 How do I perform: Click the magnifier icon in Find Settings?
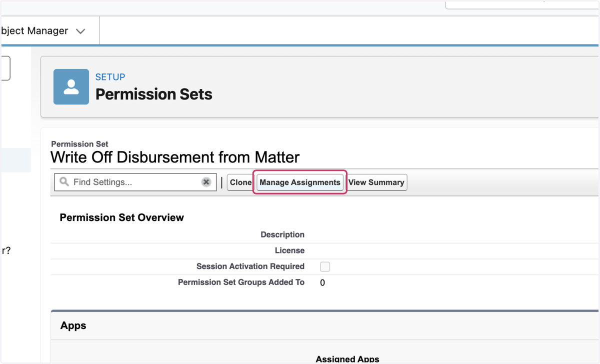click(64, 182)
